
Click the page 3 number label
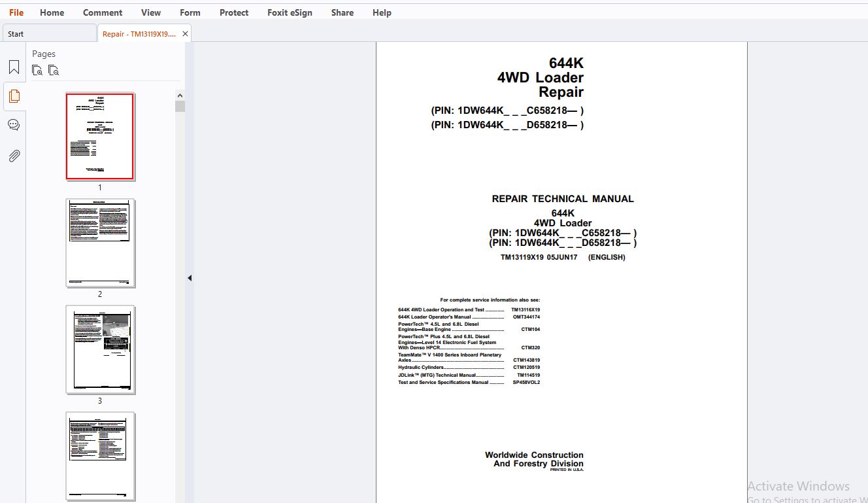(100, 400)
